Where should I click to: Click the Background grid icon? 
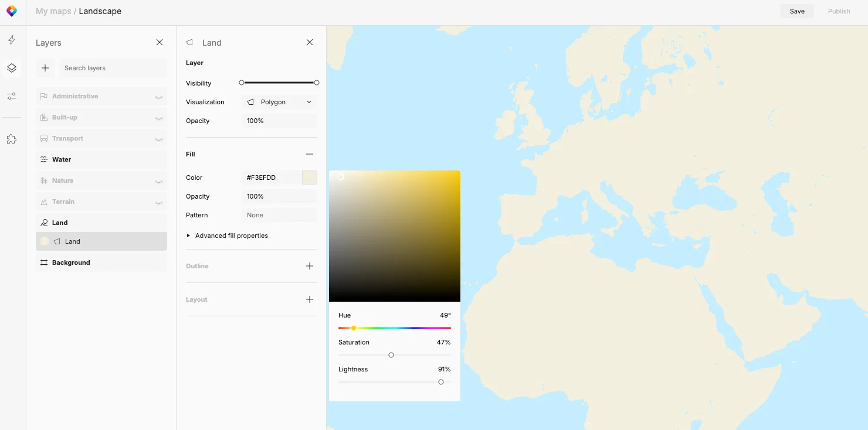point(44,262)
